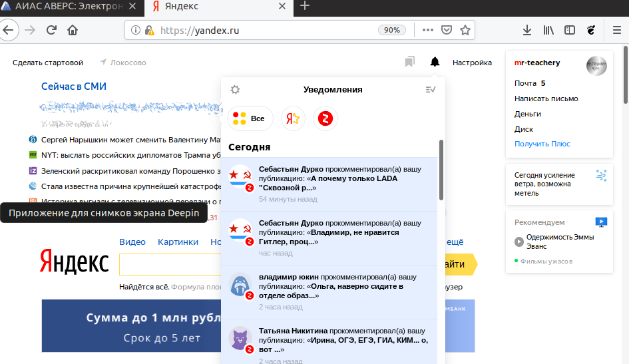The image size is (629, 364).
Task: Reset the 90% zoom level badge
Action: (391, 30)
